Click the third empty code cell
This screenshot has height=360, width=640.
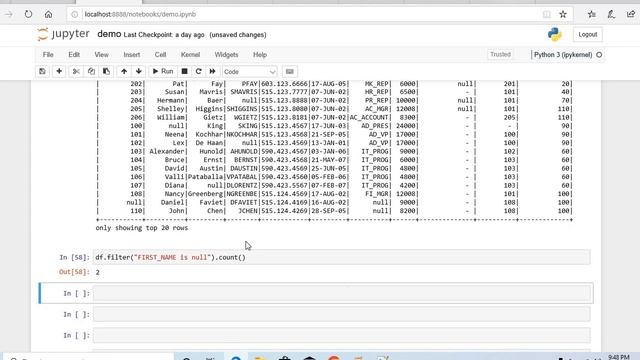tap(342, 336)
